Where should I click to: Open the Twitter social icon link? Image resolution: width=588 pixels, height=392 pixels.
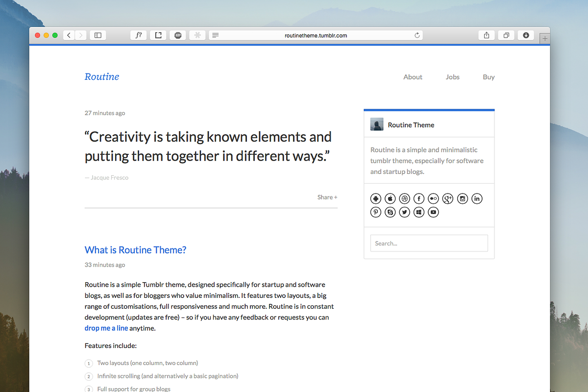click(x=404, y=212)
